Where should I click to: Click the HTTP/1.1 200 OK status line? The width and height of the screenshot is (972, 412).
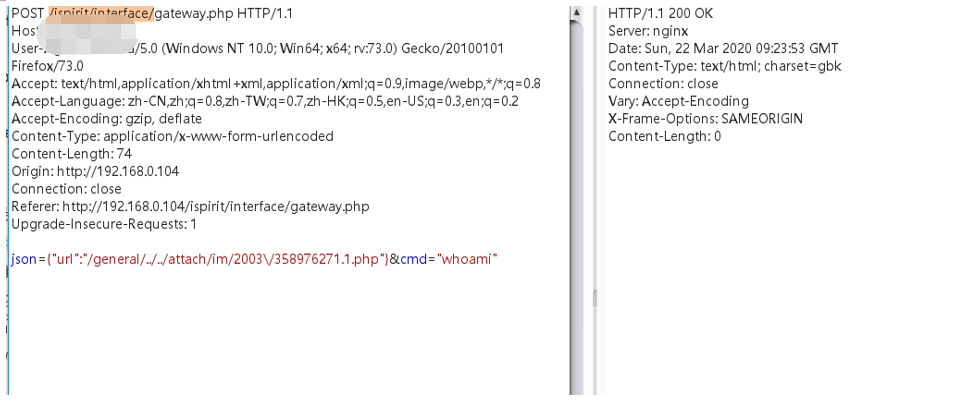pyautogui.click(x=661, y=13)
